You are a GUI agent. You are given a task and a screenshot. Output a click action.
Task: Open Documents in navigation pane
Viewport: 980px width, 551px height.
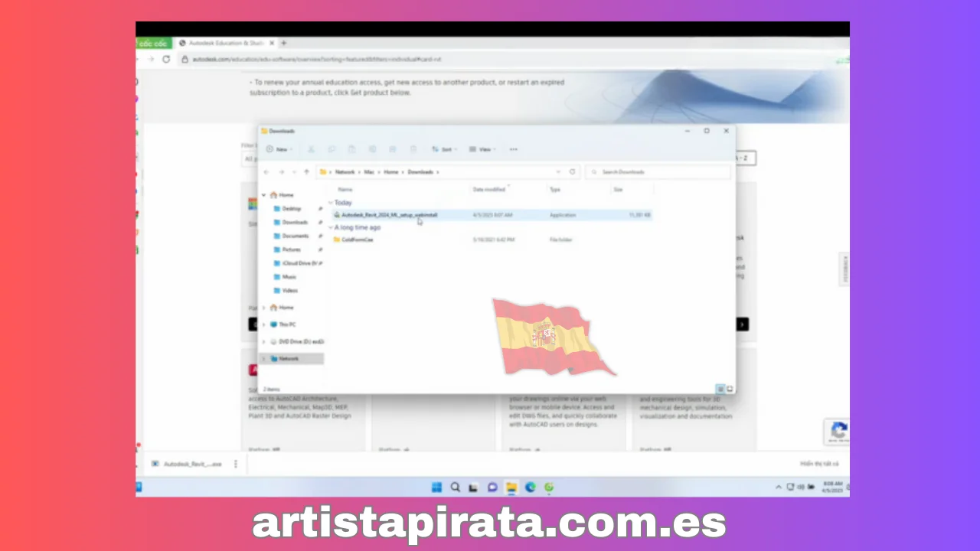tap(296, 236)
